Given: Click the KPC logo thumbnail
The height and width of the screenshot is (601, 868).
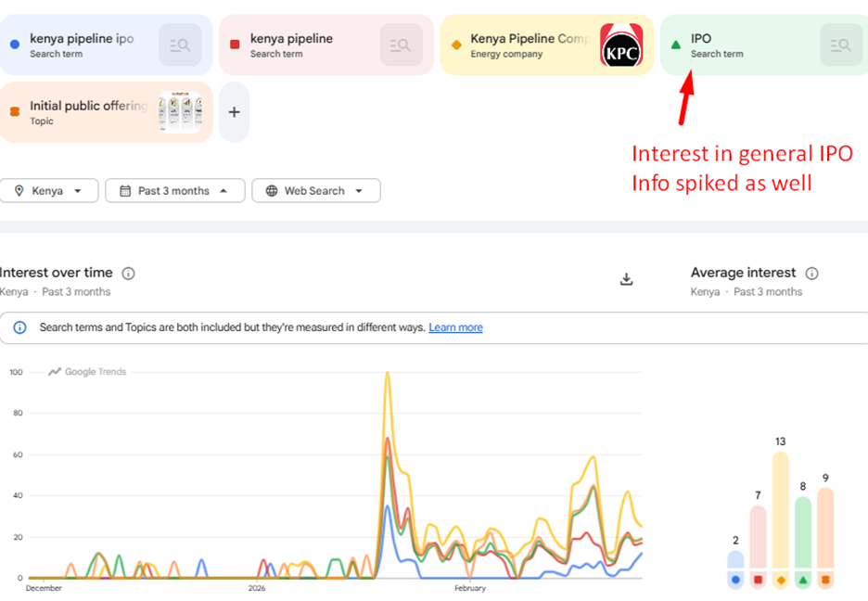Looking at the screenshot, I should click(x=621, y=46).
